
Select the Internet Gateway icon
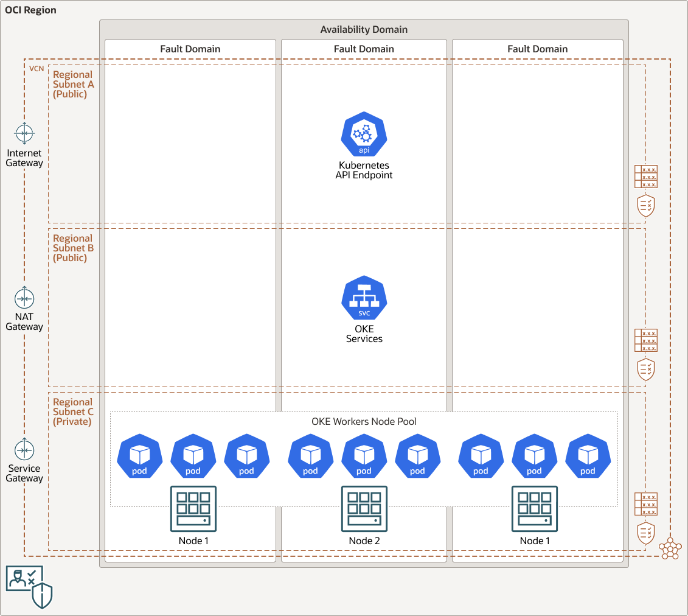pyautogui.click(x=24, y=133)
